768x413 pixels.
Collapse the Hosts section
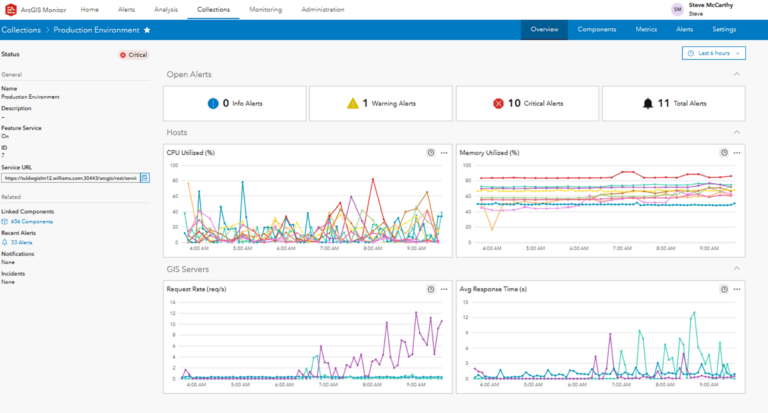click(737, 132)
